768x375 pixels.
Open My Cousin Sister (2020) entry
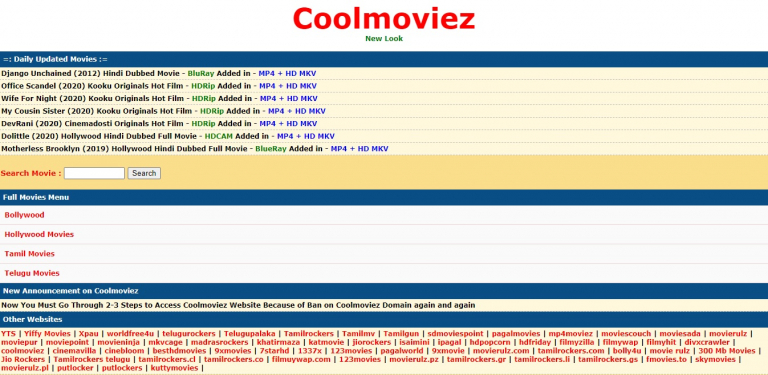[163, 111]
